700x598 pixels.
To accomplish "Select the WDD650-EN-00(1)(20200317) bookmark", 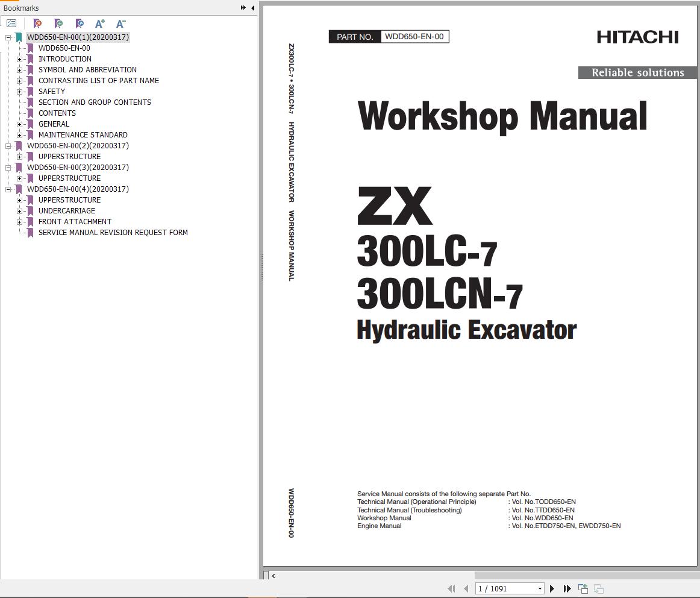I will pos(78,37).
